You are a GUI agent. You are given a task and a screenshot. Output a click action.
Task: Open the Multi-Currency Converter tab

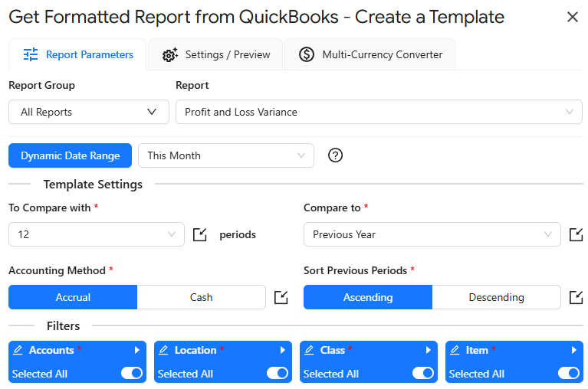click(370, 54)
